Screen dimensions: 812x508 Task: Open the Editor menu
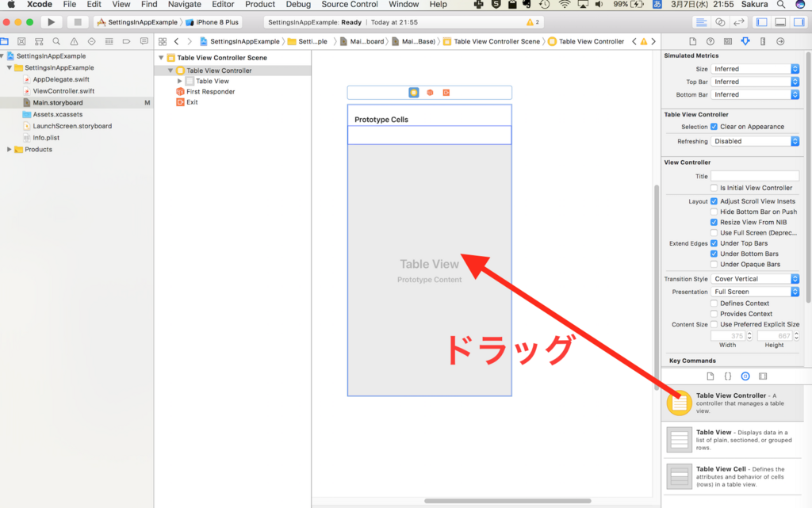coord(223,5)
